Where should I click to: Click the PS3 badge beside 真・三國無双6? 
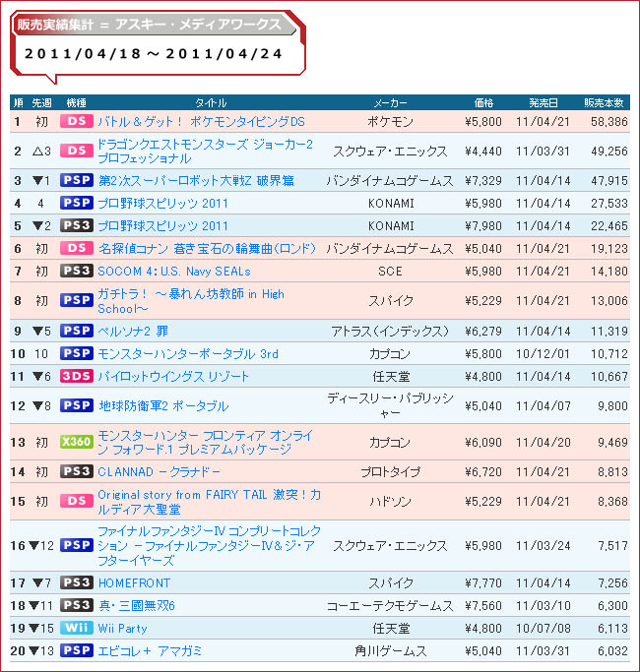(77, 605)
